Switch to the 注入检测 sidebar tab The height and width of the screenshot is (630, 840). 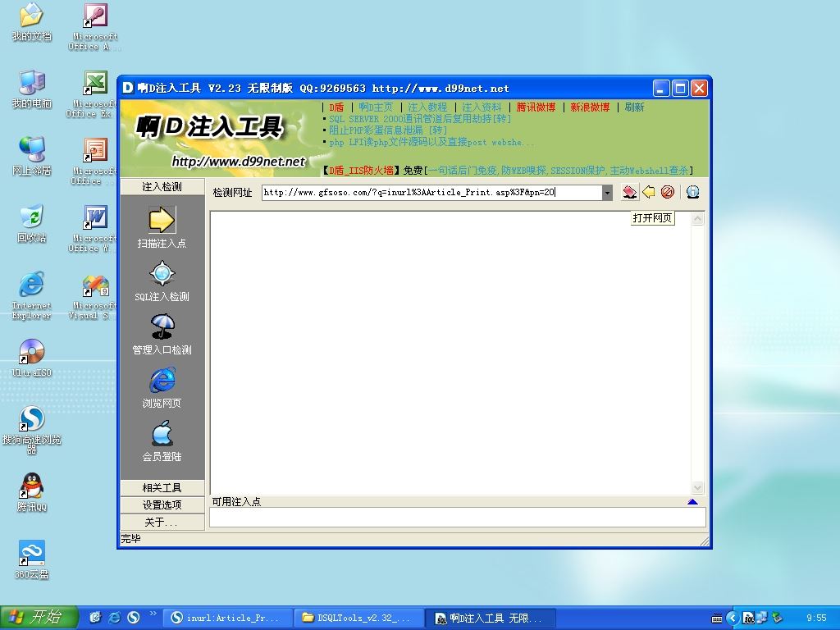coord(162,186)
